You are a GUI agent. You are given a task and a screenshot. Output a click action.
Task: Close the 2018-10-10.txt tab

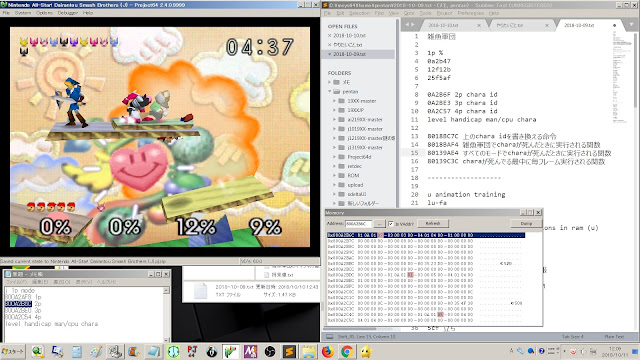point(479,25)
